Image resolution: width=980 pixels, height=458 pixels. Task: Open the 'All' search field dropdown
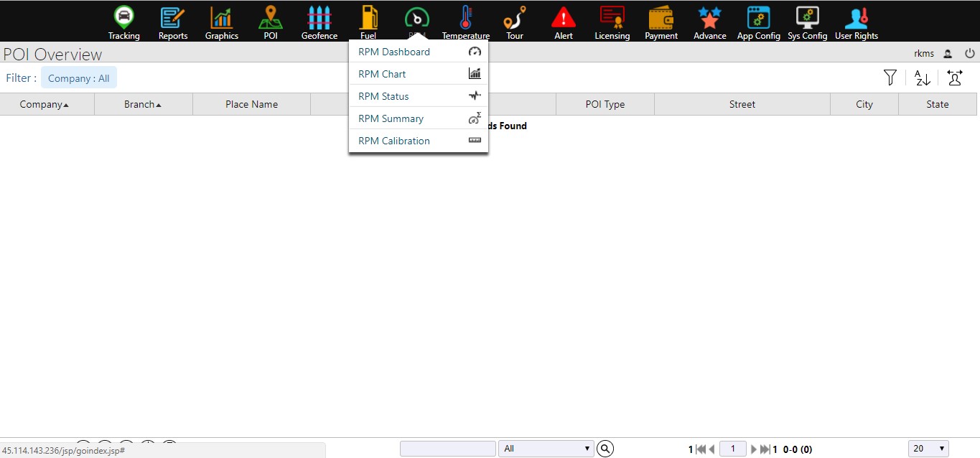[546, 449]
